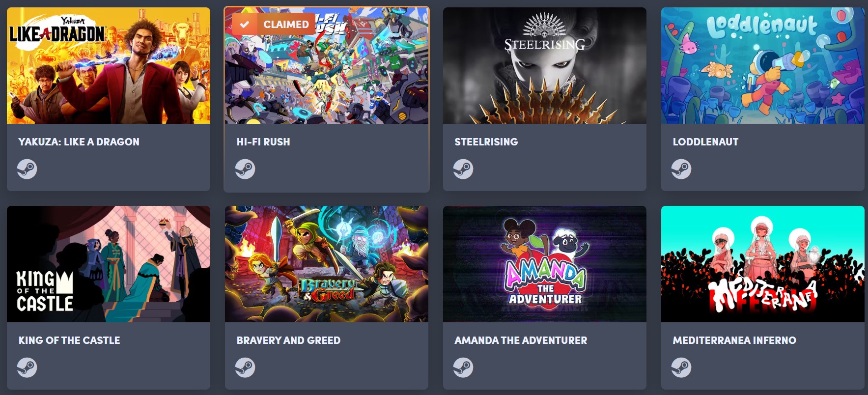Click the Steam icon under Yakuza: Like a Dragon
Screen dimensions: 868x395
(x=27, y=169)
